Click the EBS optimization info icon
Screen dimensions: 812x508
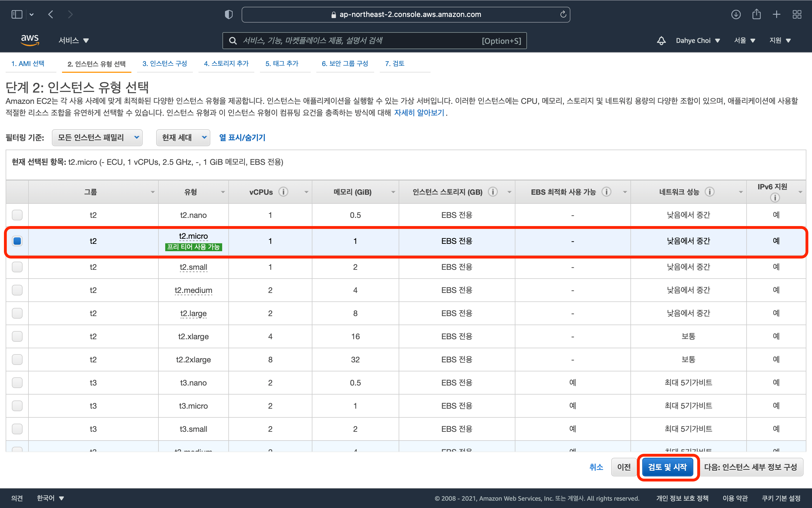tap(606, 192)
